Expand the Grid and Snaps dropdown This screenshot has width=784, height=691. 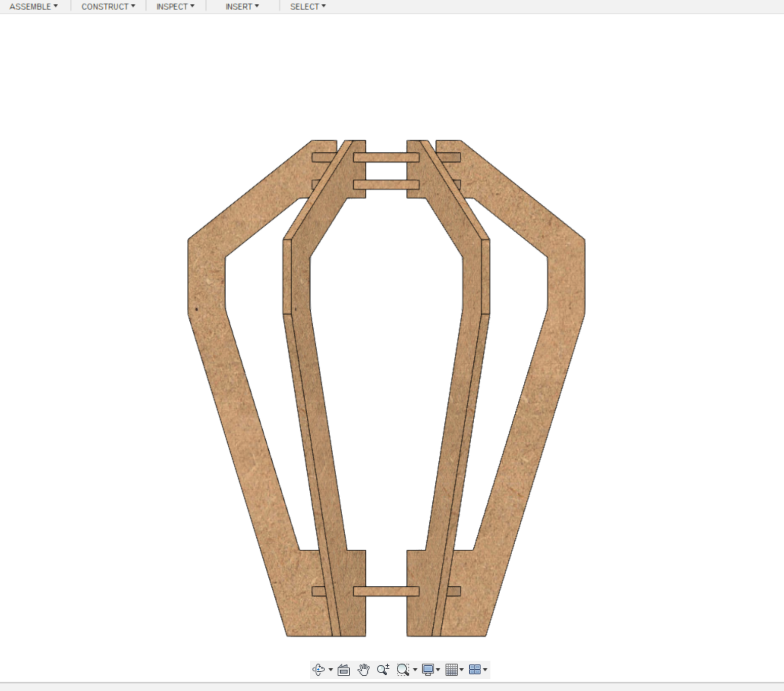[462, 669]
